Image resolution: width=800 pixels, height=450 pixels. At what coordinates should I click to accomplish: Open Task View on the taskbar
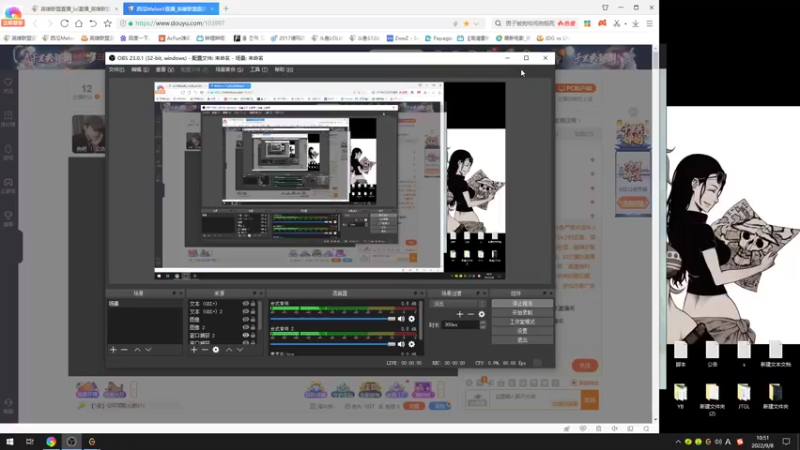tap(30, 442)
